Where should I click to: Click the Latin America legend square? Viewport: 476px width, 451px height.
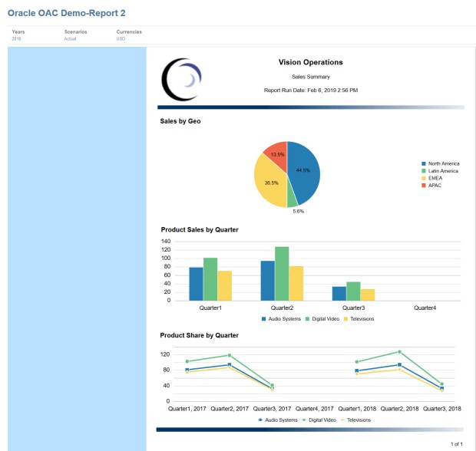[x=424, y=171]
